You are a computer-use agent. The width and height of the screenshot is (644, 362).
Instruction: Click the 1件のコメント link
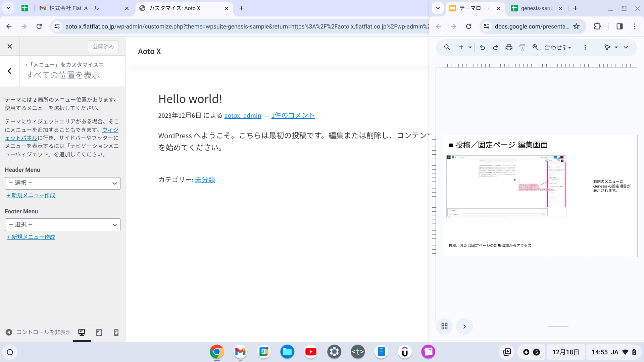point(293,115)
